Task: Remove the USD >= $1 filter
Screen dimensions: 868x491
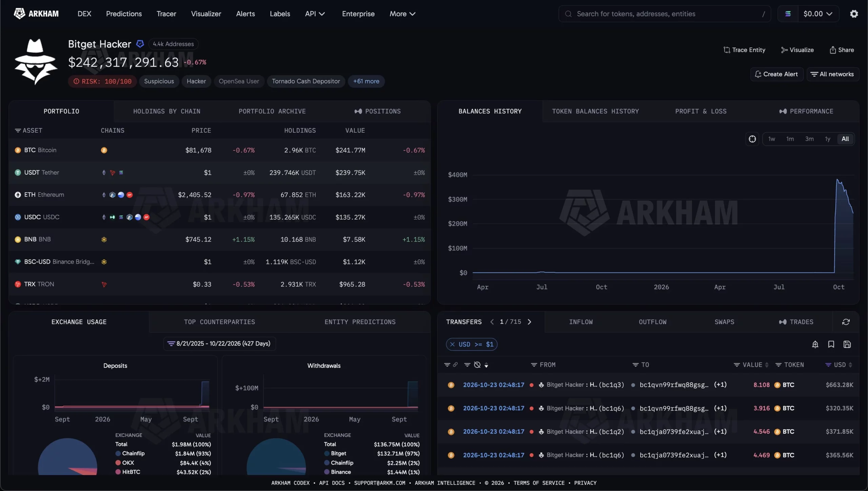Action: click(x=452, y=344)
